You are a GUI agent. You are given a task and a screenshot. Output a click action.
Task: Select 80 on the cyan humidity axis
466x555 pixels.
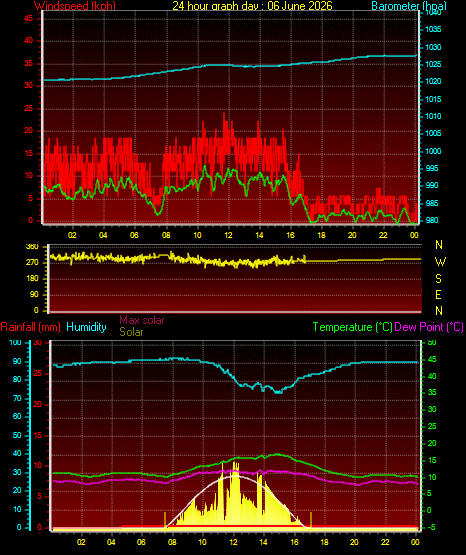(x=17, y=379)
